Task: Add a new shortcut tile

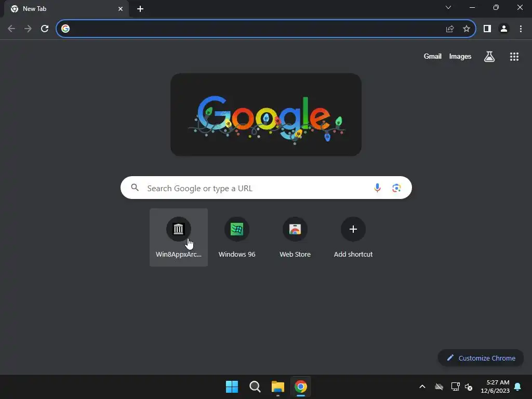Action: pyautogui.click(x=353, y=237)
